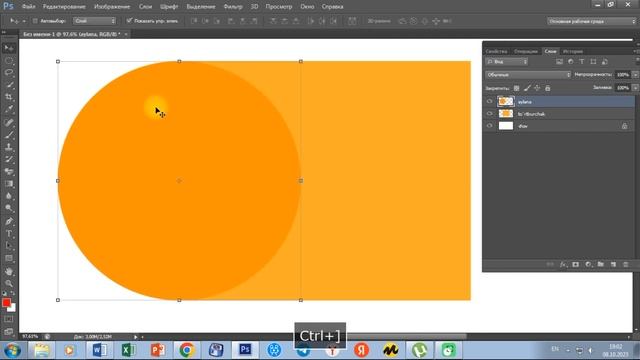Select the Horizontal Type tool

tap(9, 234)
